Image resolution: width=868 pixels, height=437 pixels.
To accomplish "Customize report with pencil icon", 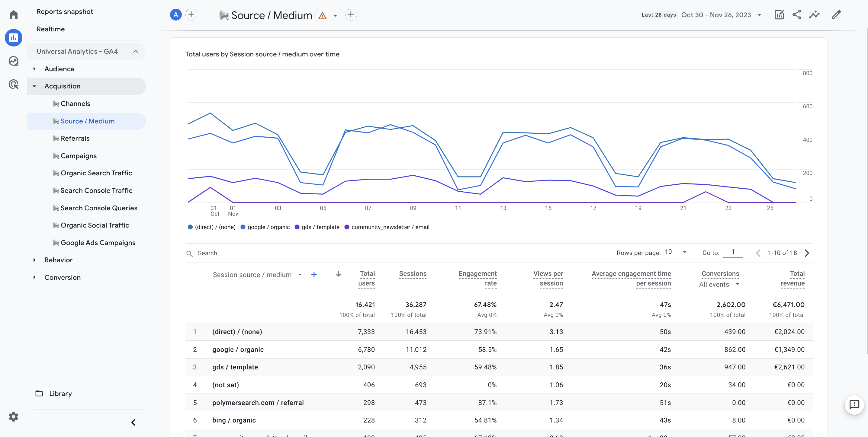I will 836,14.
